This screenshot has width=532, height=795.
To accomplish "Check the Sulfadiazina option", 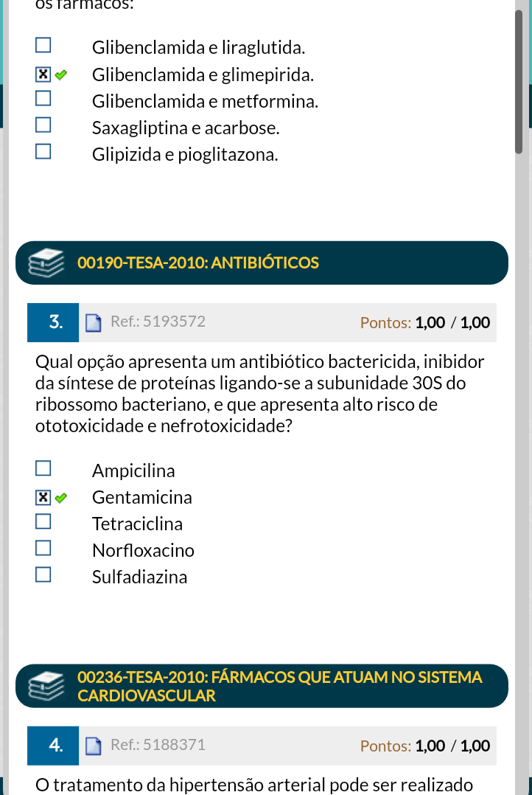I will pos(43,577).
